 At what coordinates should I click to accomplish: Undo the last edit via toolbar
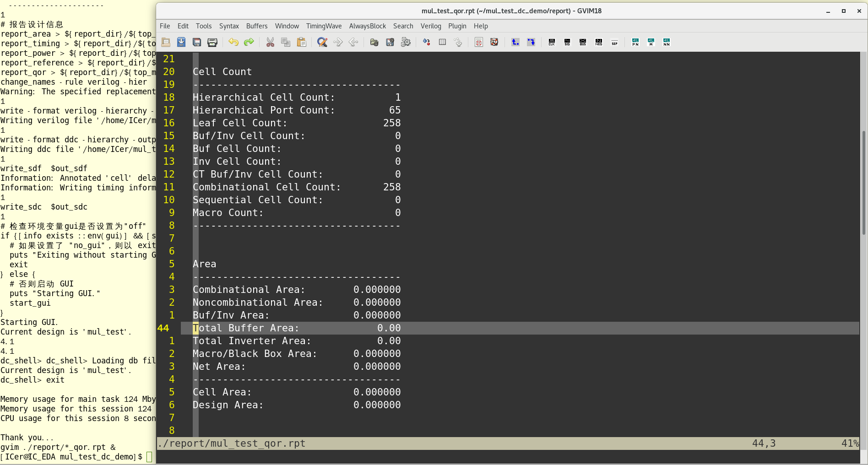click(x=233, y=42)
